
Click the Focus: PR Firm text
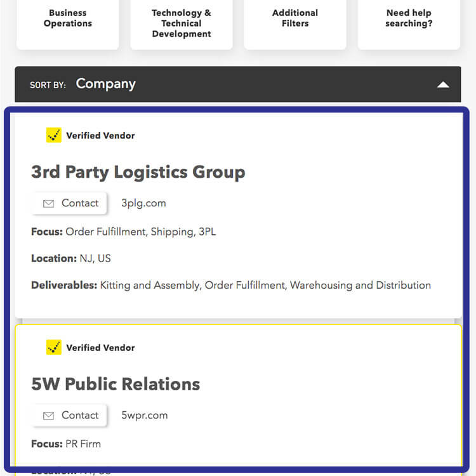(66, 444)
